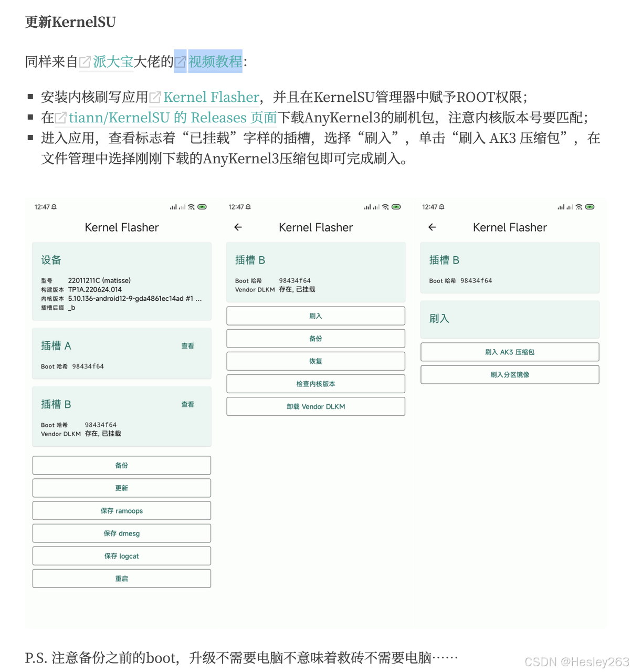Click 插槽 B title in right screen
The height and width of the screenshot is (672, 631).
click(444, 260)
